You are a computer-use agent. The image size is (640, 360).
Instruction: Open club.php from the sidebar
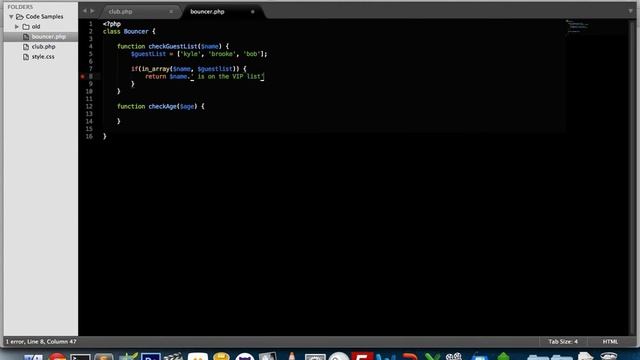click(x=43, y=47)
